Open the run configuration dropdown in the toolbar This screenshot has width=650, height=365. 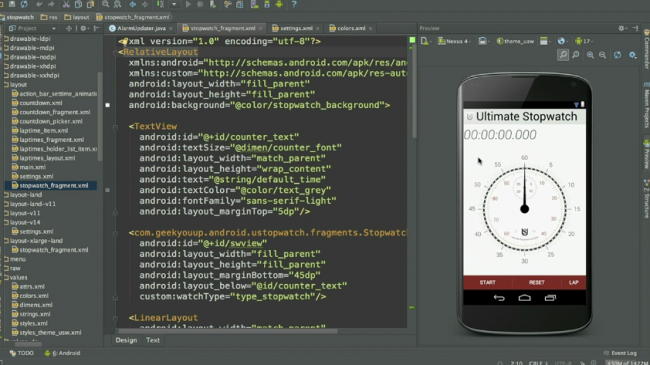click(174, 4)
